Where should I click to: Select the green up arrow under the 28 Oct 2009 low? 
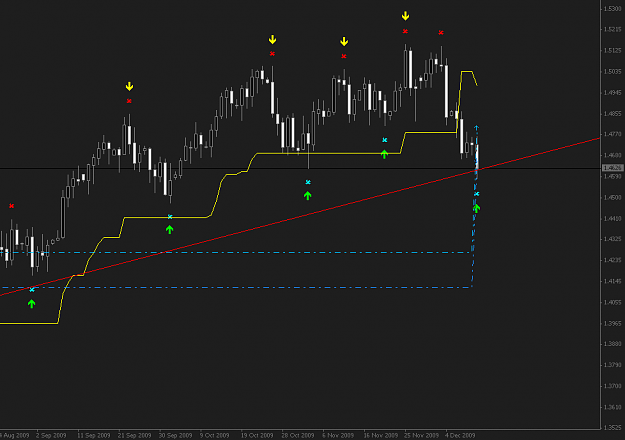pyautogui.click(x=307, y=195)
